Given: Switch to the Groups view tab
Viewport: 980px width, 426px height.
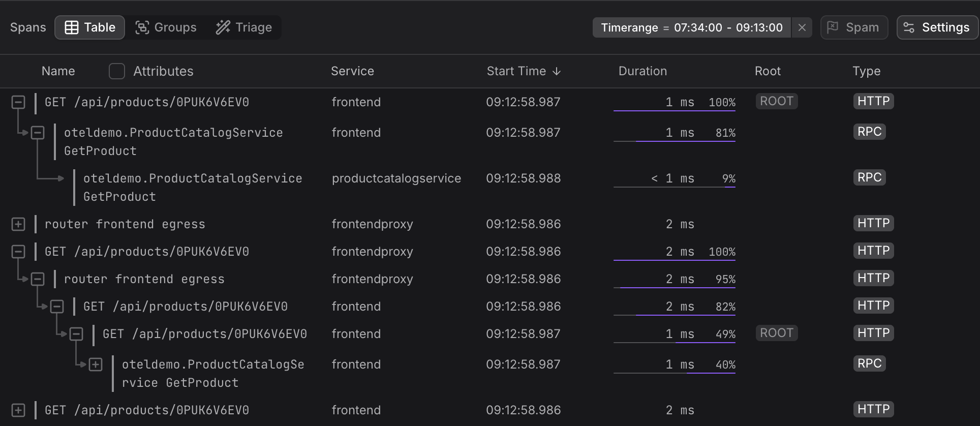Looking at the screenshot, I should click(x=166, y=27).
